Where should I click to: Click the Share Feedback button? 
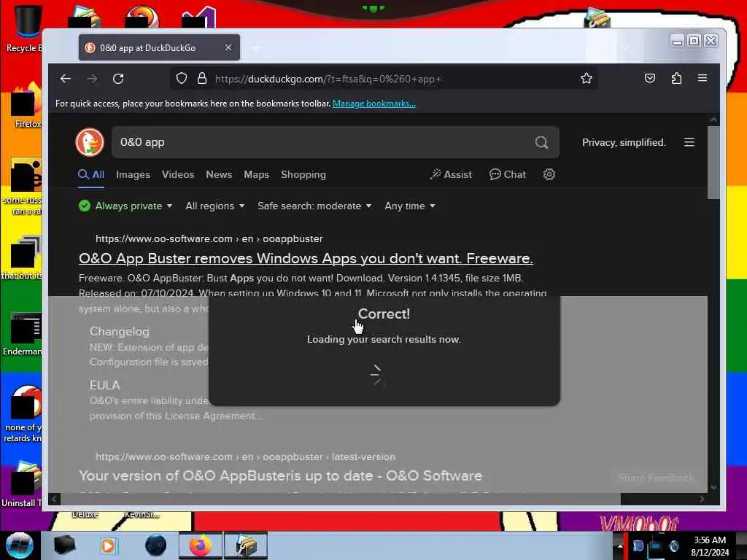tap(656, 478)
